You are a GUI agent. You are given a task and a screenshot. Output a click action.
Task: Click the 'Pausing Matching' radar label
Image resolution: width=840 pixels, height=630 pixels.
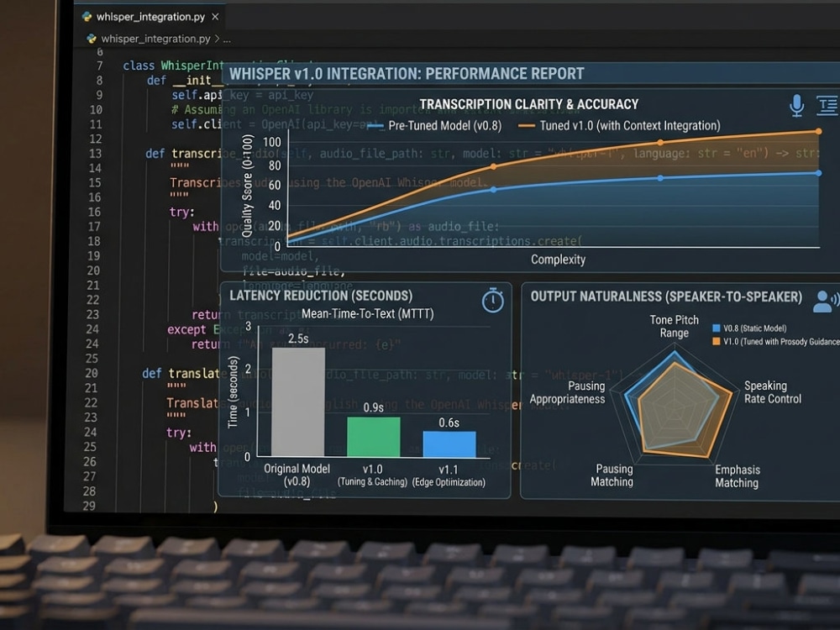[612, 475]
